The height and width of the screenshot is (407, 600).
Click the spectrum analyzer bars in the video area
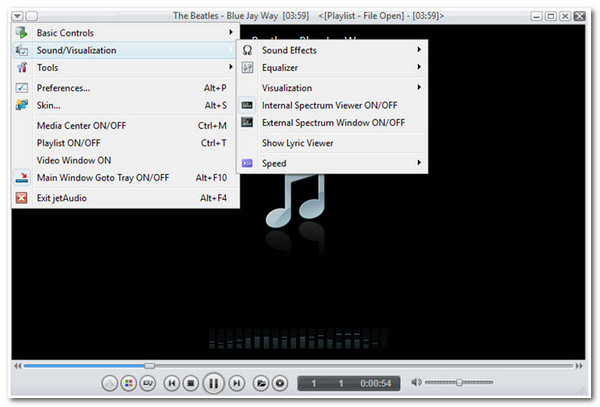(298, 339)
